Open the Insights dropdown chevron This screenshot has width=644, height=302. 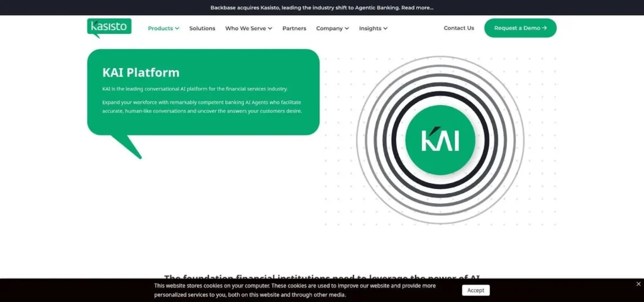386,28
